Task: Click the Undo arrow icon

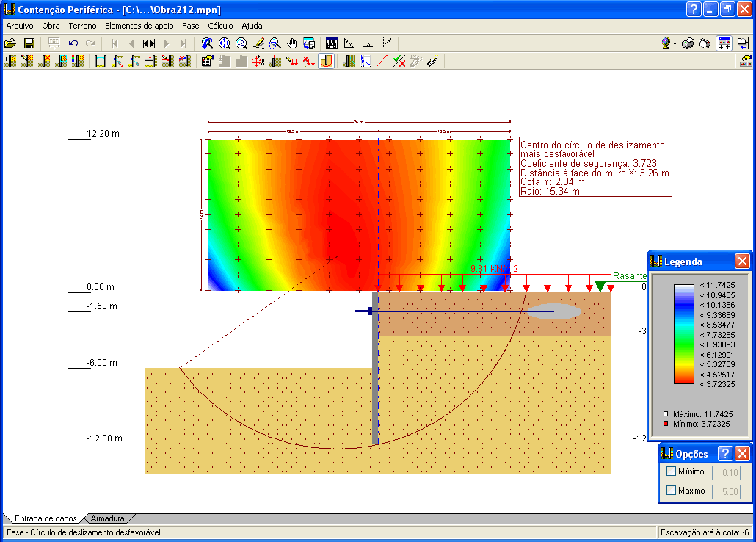Action: (73, 44)
